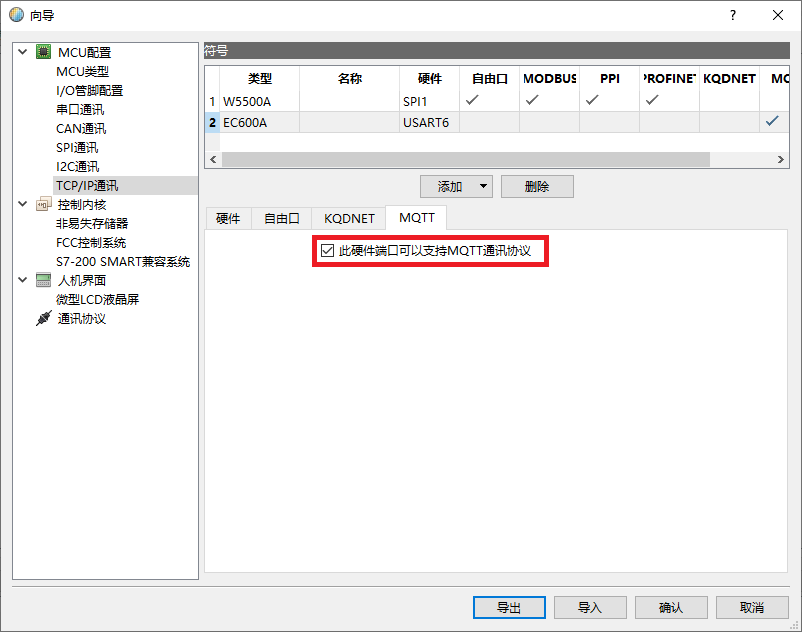Select MCU类型 in the tree
The width and height of the screenshot is (802, 632).
point(82,71)
